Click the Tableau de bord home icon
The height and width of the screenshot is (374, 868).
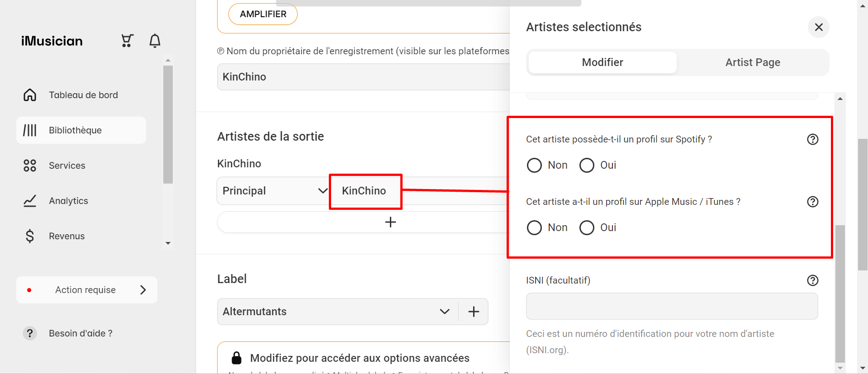(x=30, y=95)
